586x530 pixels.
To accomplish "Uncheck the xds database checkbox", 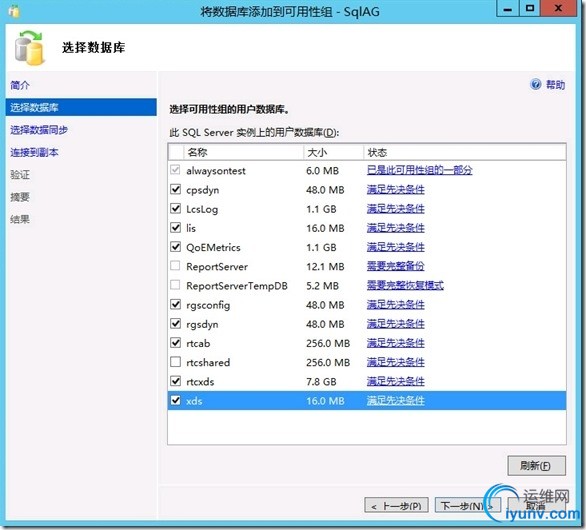I will 175,400.
